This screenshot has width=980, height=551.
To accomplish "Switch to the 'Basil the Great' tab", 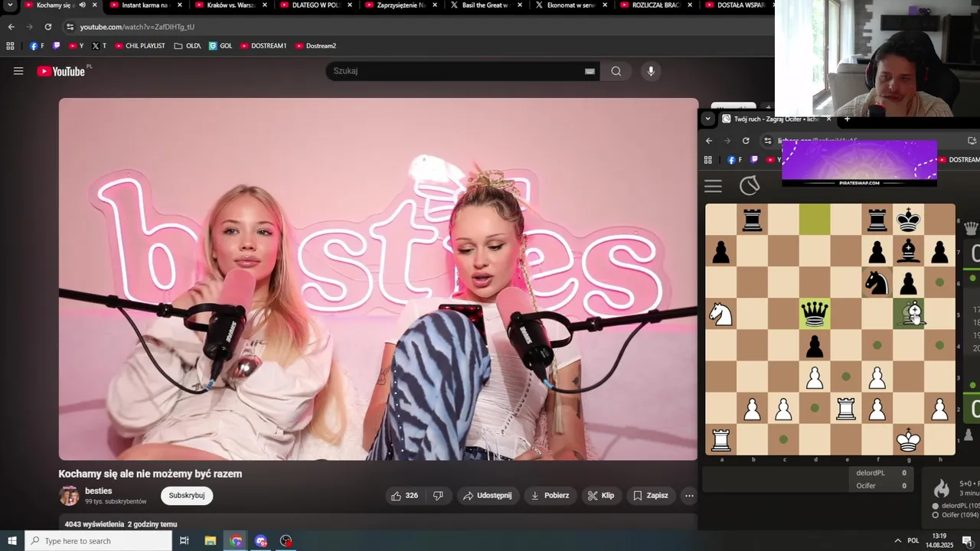I will (485, 5).
